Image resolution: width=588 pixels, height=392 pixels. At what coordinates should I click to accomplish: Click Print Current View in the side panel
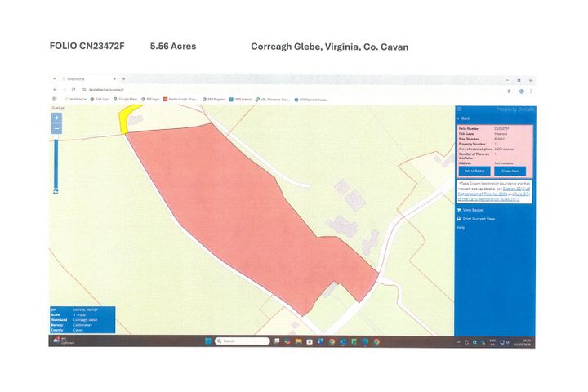point(479,219)
